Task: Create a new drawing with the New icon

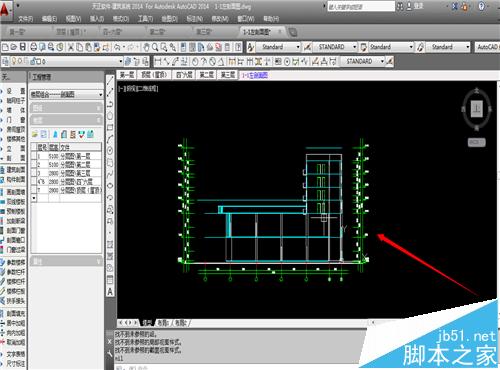Action: (5, 47)
